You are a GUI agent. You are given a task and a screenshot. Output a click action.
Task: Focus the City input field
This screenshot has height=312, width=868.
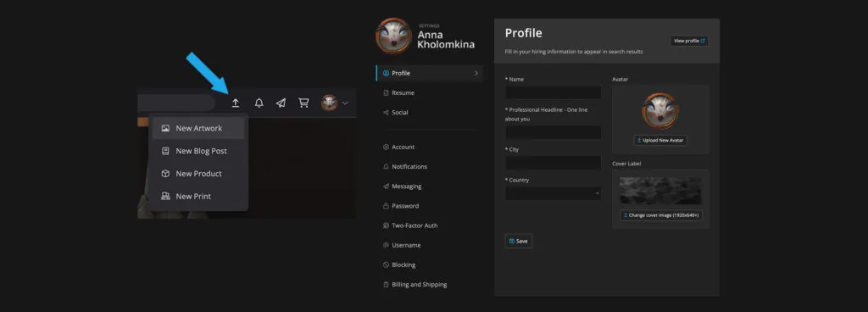[553, 163]
